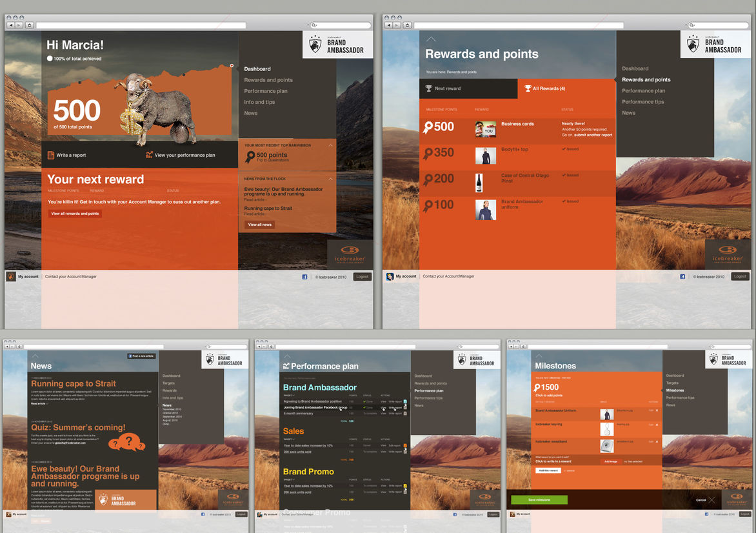Click the ribbon icon next to 350 milestone
756x533 pixels.
(x=427, y=153)
